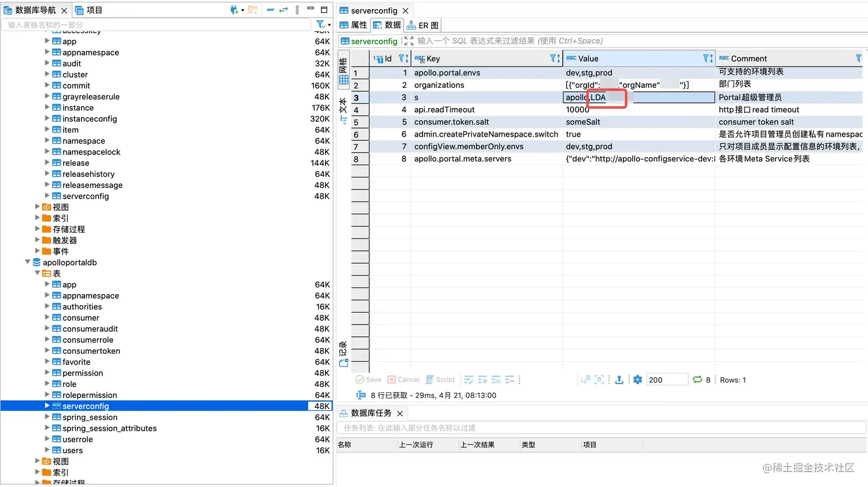
Task: Select row header number 6
Action: pyautogui.click(x=360, y=134)
